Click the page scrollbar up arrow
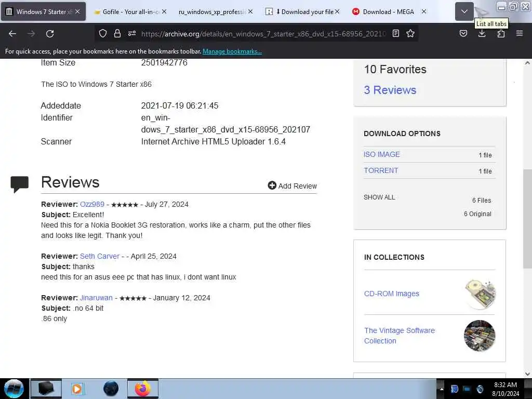Viewport: 532px width, 399px height. pyautogui.click(x=527, y=63)
